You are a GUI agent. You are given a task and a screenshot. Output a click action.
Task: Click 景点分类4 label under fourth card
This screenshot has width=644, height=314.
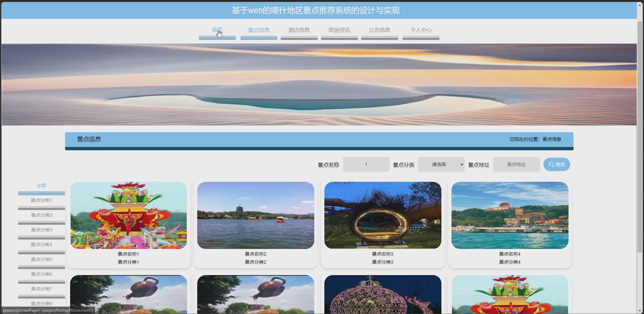coord(510,262)
